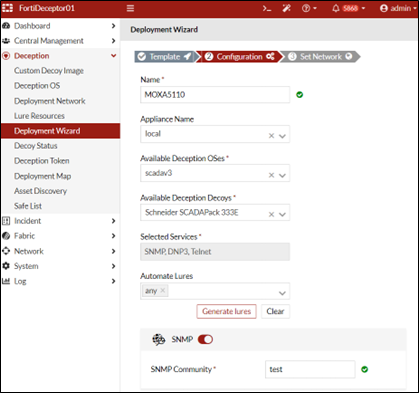Clear the Appliance Name selection X
This screenshot has width=419, height=393.
point(271,136)
